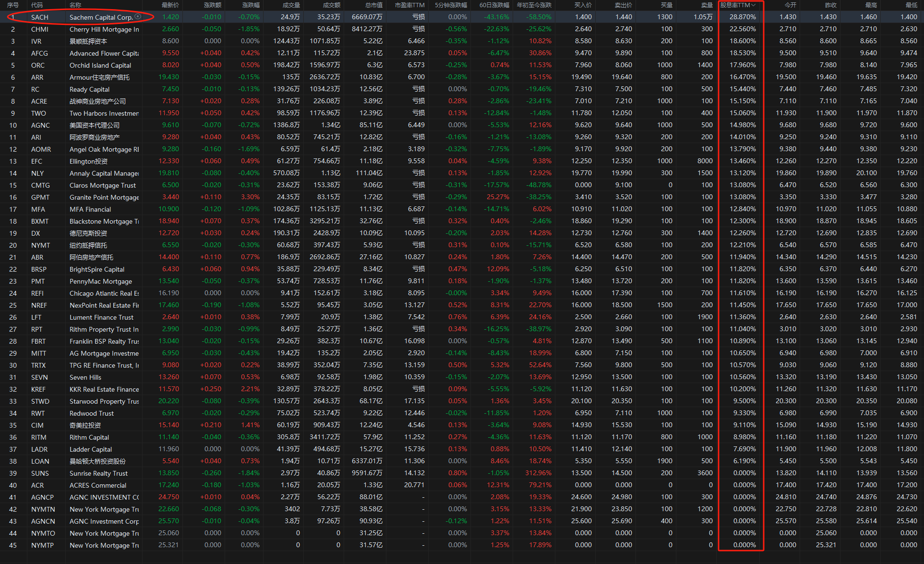Select the Starwood Property Trust row
This screenshot has height=564, width=924.
click(x=104, y=401)
